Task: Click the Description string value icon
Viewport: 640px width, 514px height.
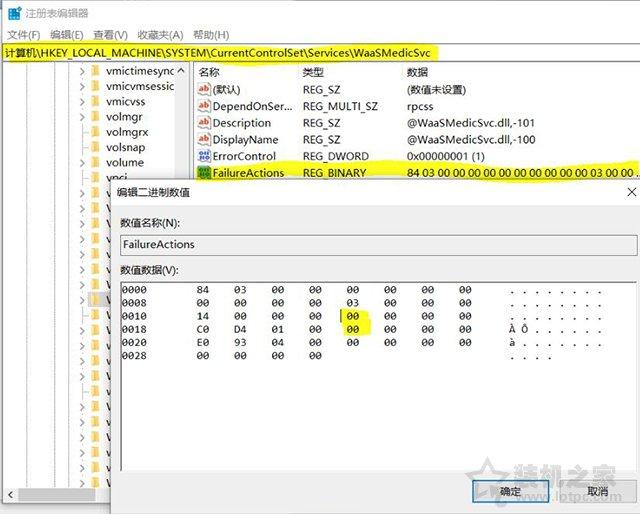Action: pyautogui.click(x=204, y=122)
